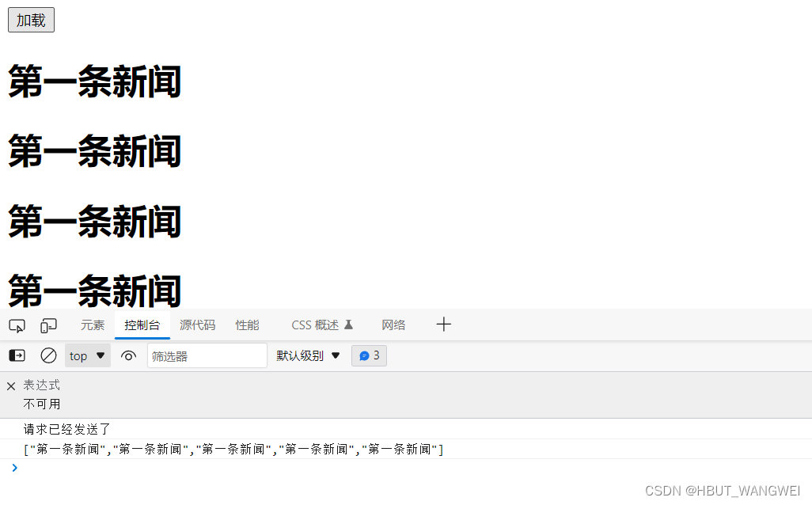812x505 pixels.
Task: Open the 默认级别 log level dropdown
Action: 308,356
